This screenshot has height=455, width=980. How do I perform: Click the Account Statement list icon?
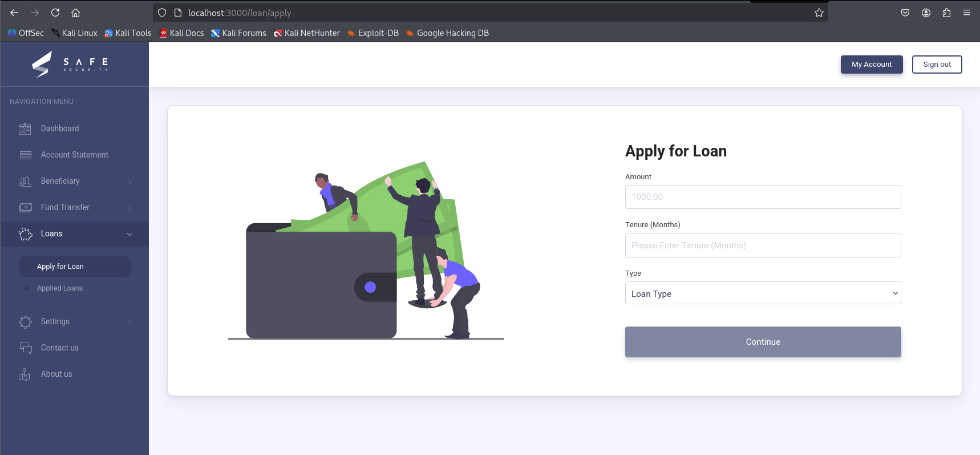[25, 155]
